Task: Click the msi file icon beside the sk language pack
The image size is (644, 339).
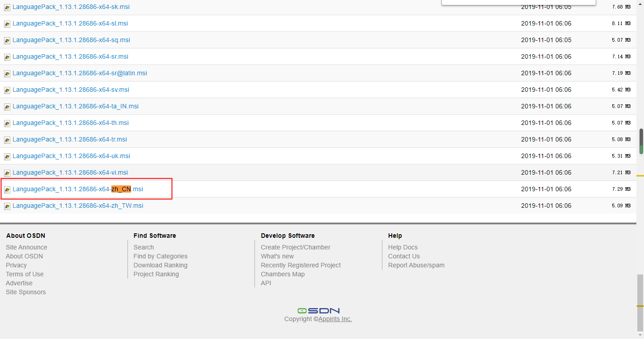Action: click(7, 8)
